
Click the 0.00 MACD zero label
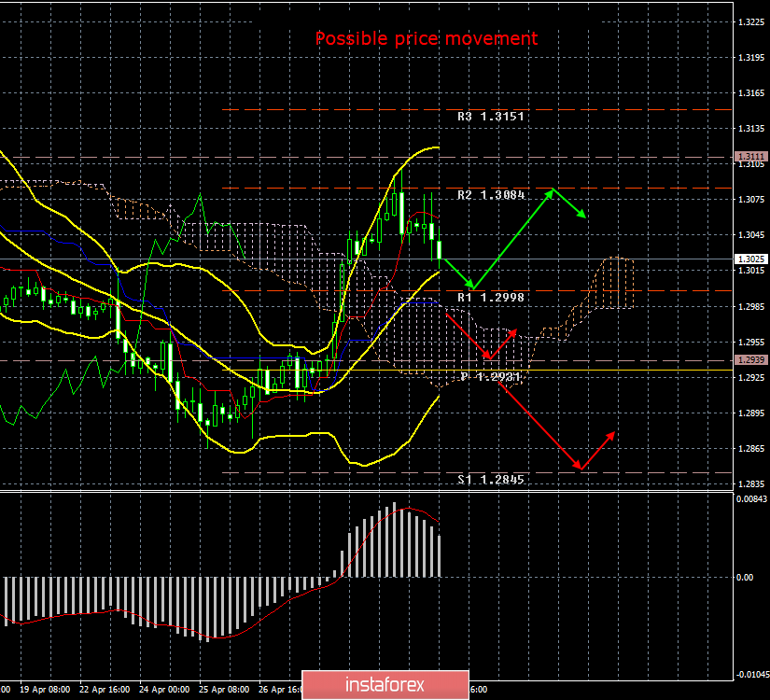745,577
